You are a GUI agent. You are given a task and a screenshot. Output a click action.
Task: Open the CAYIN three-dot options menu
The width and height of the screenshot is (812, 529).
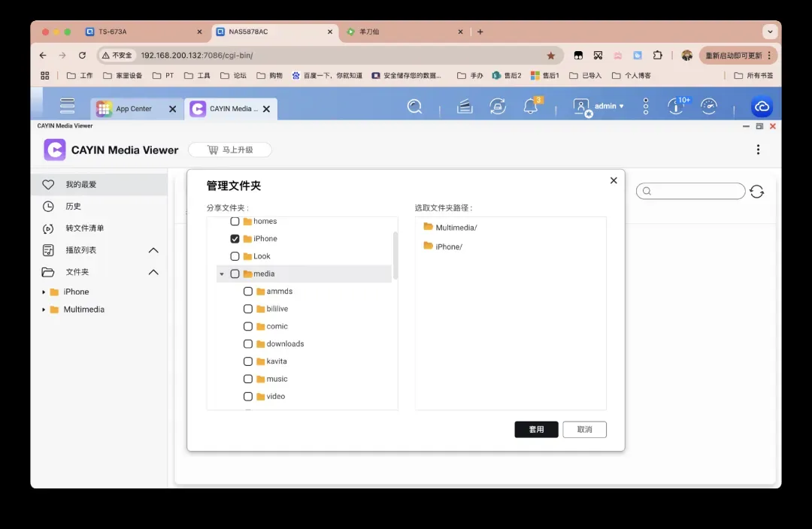(x=758, y=150)
